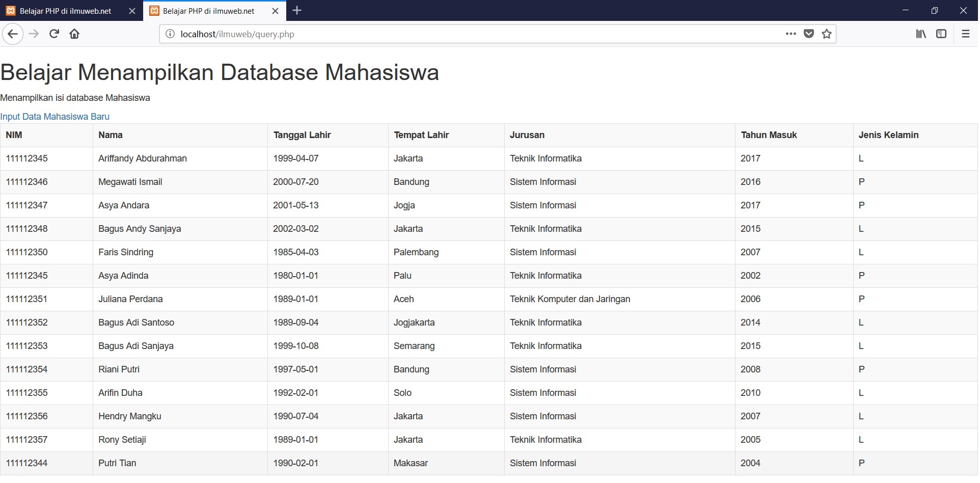Click the Ariffandy Abdurahman name cell
Image resolution: width=980 pixels, height=483 pixels.
click(143, 158)
